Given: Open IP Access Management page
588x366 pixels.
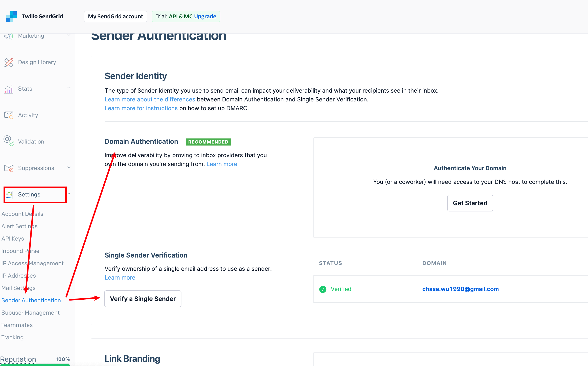Looking at the screenshot, I should [x=32, y=263].
